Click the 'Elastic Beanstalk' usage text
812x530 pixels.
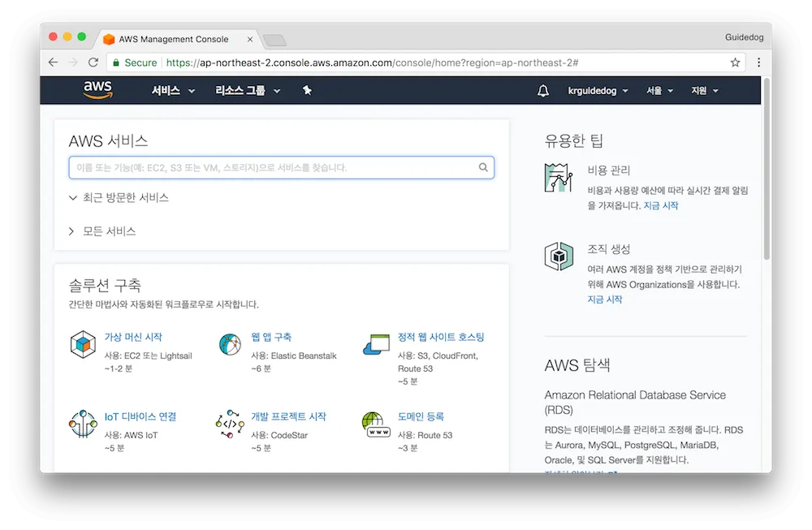(x=304, y=355)
